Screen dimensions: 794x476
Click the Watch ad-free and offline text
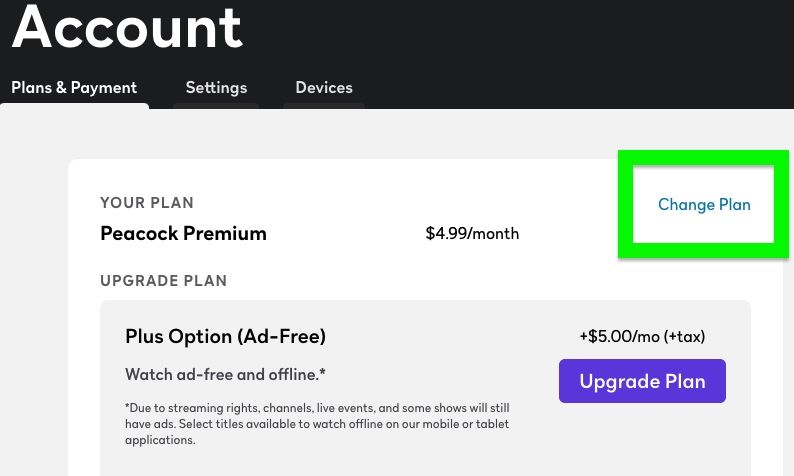click(225, 375)
